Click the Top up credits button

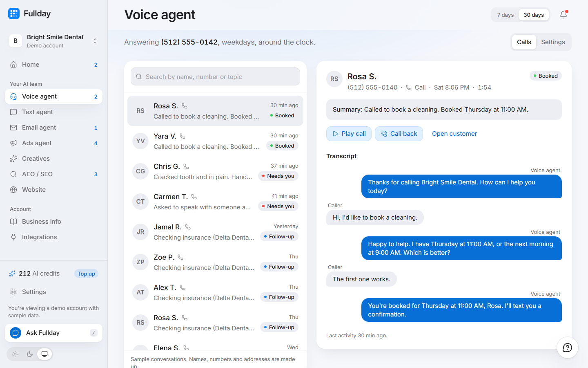[x=86, y=274]
